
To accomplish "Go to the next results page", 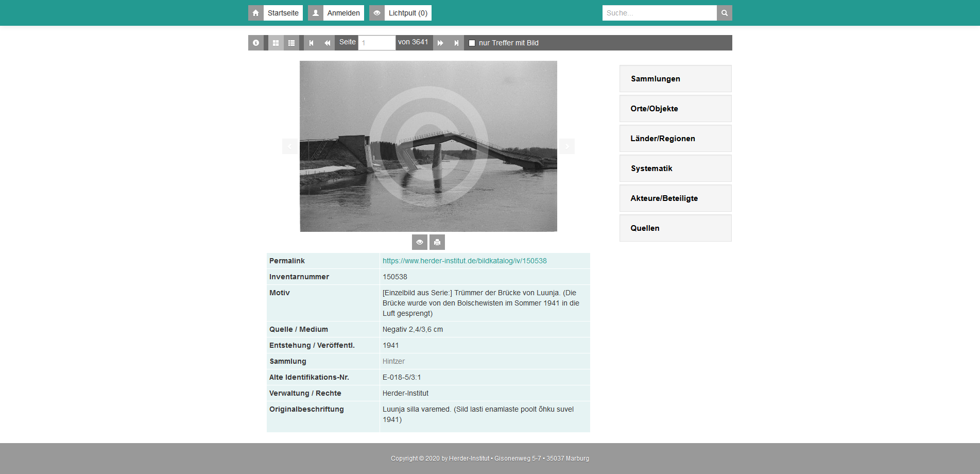I will 440,43.
